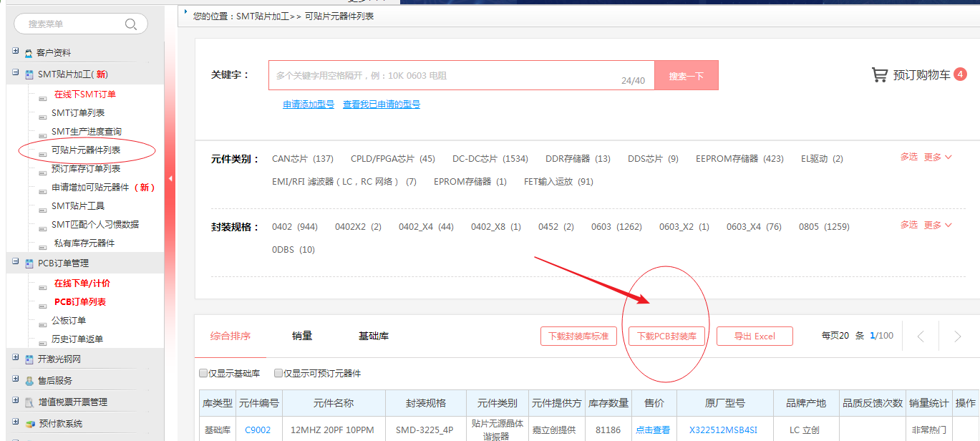Click the 售后服务 sidebar icon
980x441 pixels.
point(29,381)
